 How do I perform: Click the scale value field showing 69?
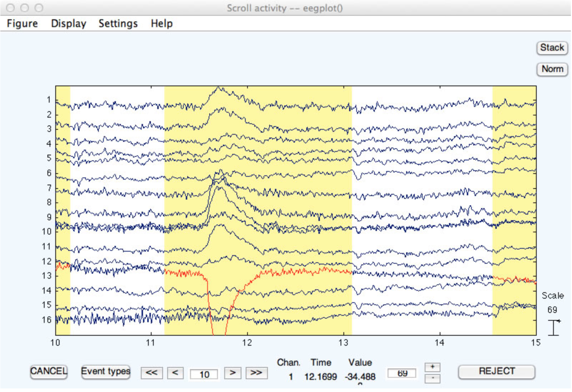[x=402, y=373]
